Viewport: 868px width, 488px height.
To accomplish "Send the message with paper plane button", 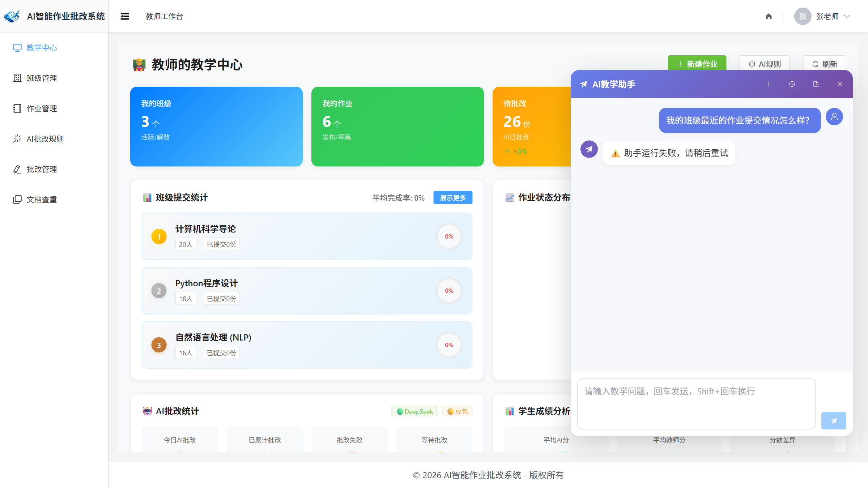I will pos(834,420).
